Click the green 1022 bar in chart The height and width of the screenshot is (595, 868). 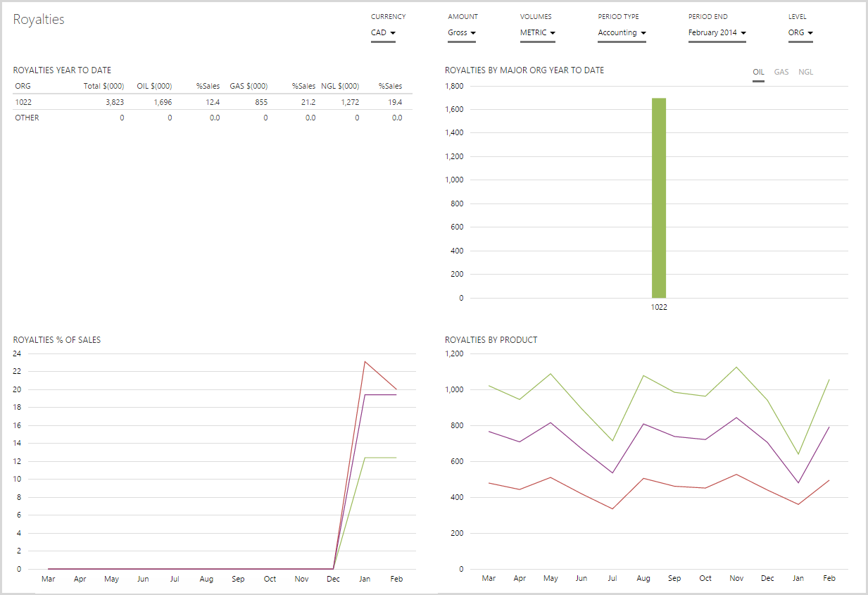pyautogui.click(x=659, y=197)
